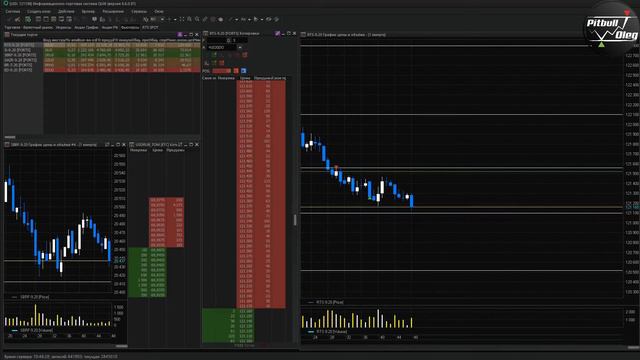
Task: Switch to the Индексы tab
Action: tap(63, 28)
